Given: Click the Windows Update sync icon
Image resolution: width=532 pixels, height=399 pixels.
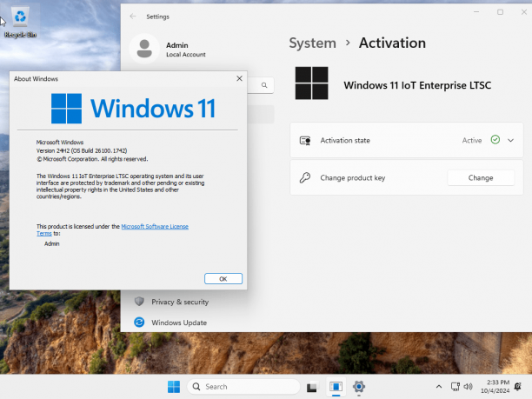Looking at the screenshot, I should pos(139,322).
